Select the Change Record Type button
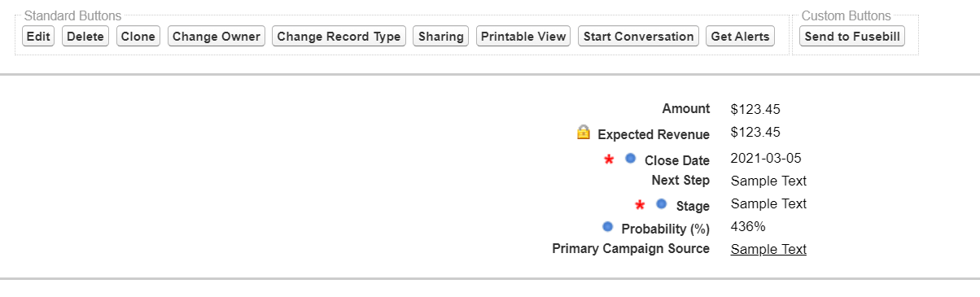This screenshot has height=297, width=980. [339, 37]
